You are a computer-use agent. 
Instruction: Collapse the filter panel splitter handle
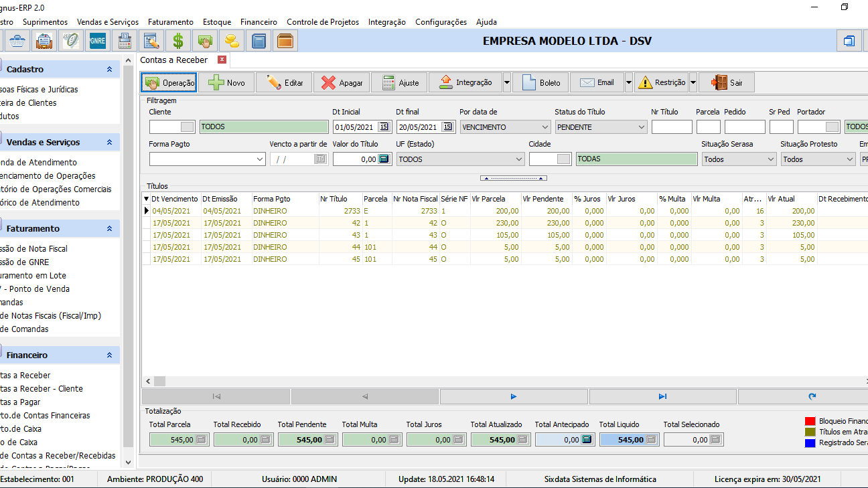(514, 178)
